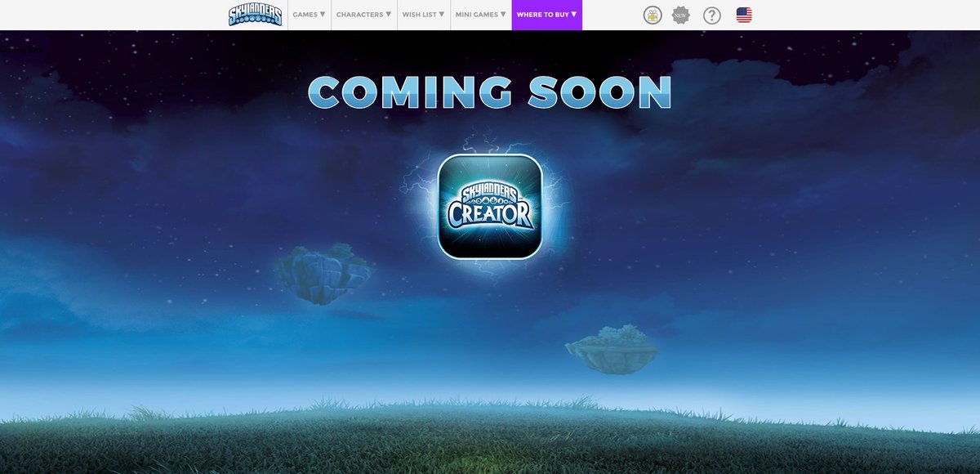The width and height of the screenshot is (980, 474).
Task: Expand the Games dropdown menu
Action: point(310,15)
